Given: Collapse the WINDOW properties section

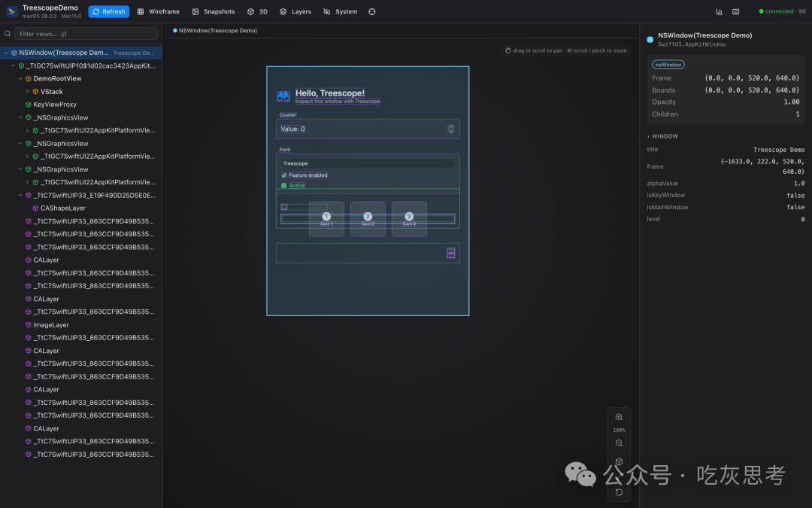Looking at the screenshot, I should coord(662,136).
